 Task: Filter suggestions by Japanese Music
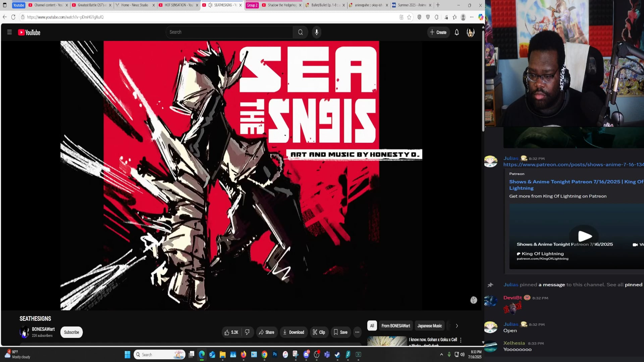tap(430, 326)
